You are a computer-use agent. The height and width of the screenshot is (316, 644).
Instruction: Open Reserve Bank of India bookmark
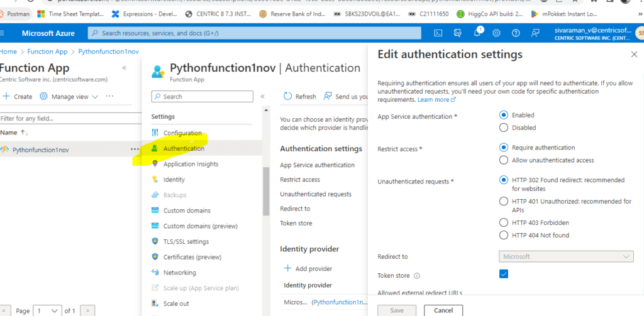[292, 14]
